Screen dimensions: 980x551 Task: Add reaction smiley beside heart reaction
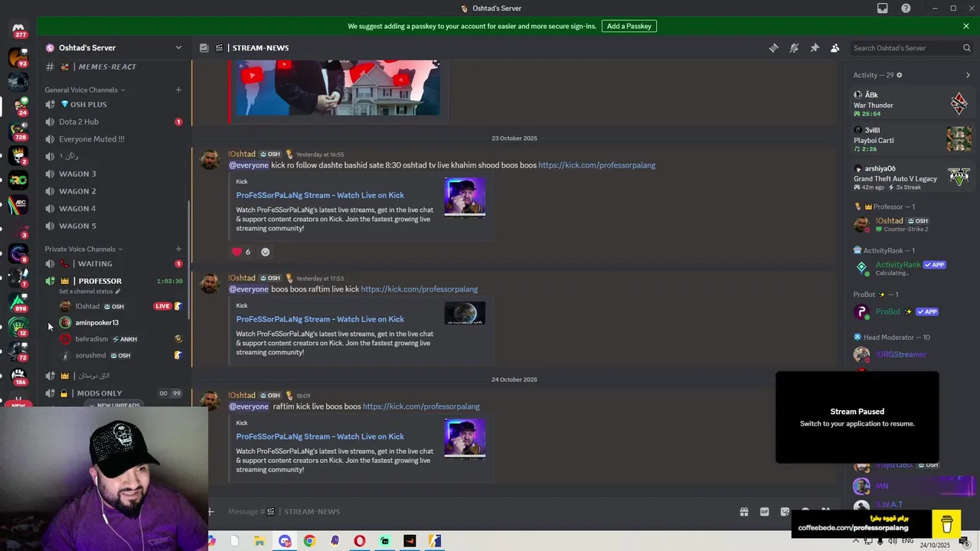[265, 252]
